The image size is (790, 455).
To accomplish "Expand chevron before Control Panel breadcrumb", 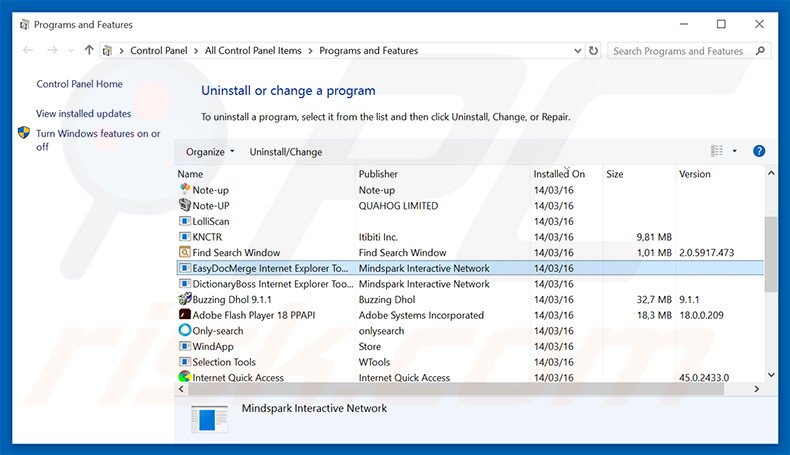I will (x=121, y=51).
